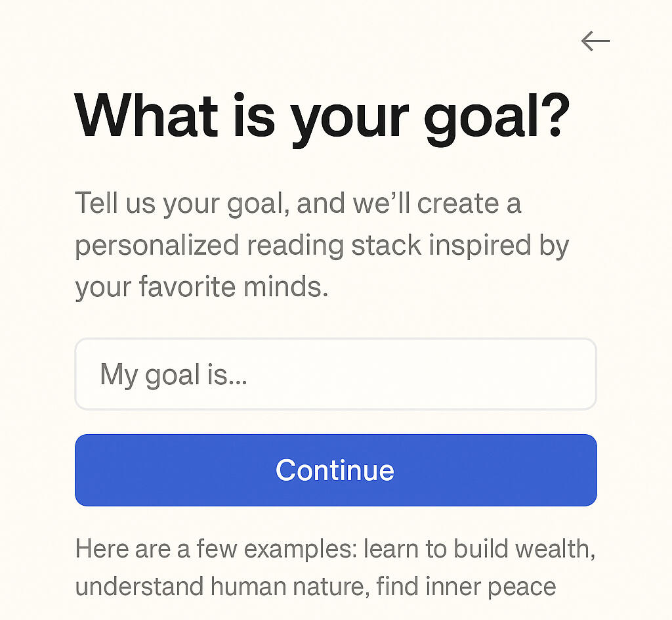Click the "your favorite minds." text line
Viewport: 672px width, 620px height.
[x=201, y=287]
